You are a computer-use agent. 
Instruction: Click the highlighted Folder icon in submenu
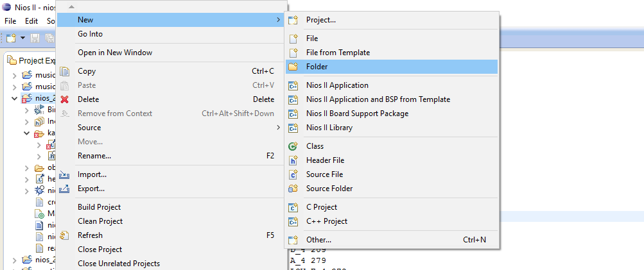point(293,67)
